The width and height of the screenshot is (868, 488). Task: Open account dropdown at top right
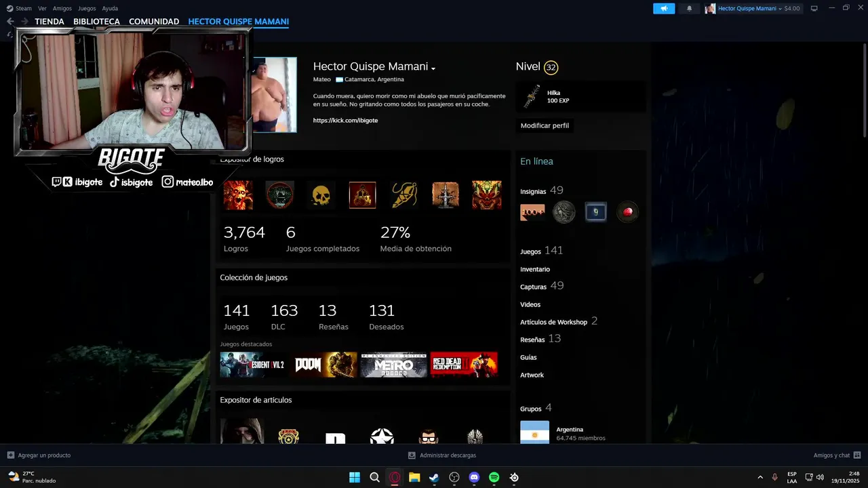[753, 8]
